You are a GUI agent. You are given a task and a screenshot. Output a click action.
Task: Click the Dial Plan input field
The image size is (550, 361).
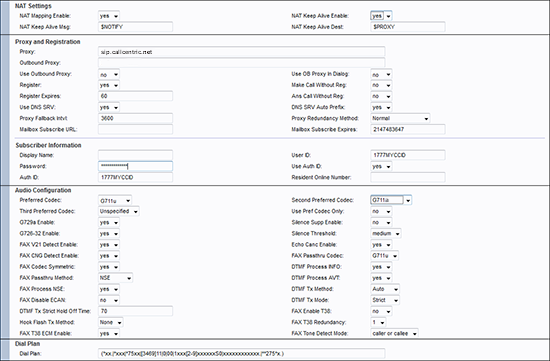[241, 354]
